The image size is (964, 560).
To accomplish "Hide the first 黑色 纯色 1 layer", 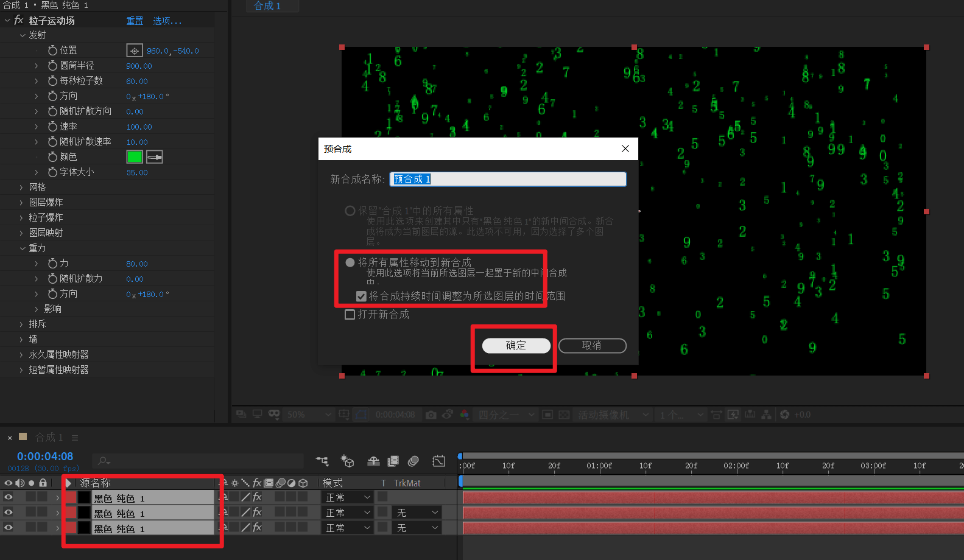I will [9, 497].
